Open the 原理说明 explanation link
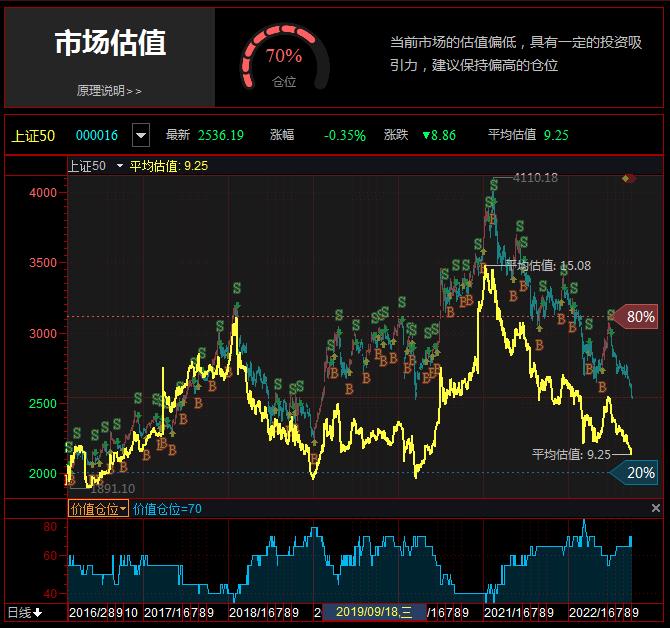 pyautogui.click(x=109, y=90)
